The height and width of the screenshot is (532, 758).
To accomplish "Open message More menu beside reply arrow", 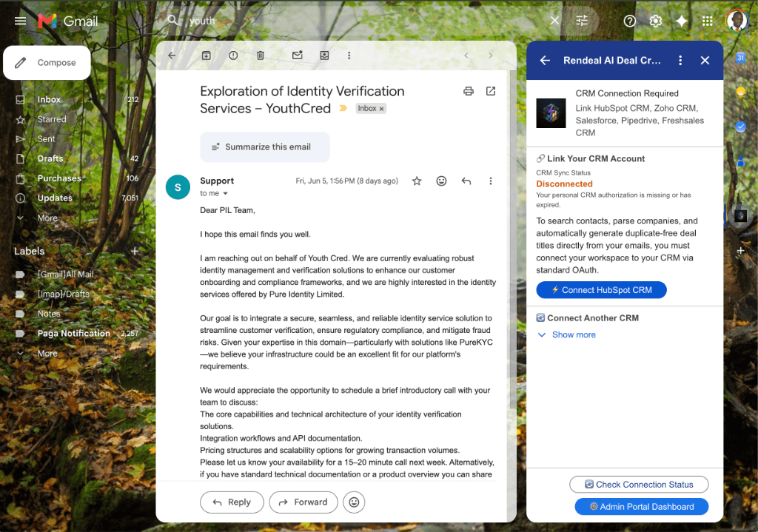I will pyautogui.click(x=491, y=181).
